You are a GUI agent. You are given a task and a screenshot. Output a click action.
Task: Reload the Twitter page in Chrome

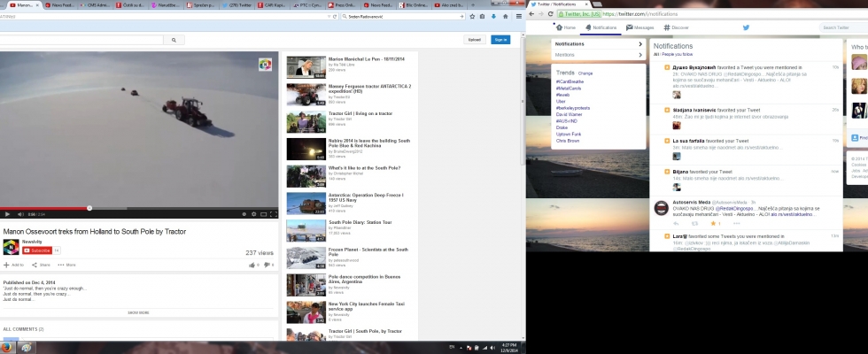550,14
